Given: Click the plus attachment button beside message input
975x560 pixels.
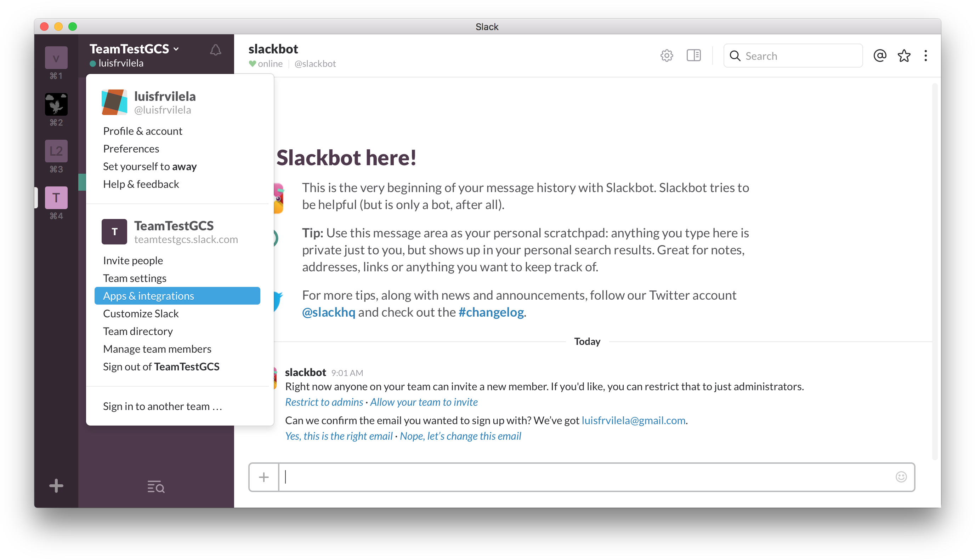Looking at the screenshot, I should (263, 477).
